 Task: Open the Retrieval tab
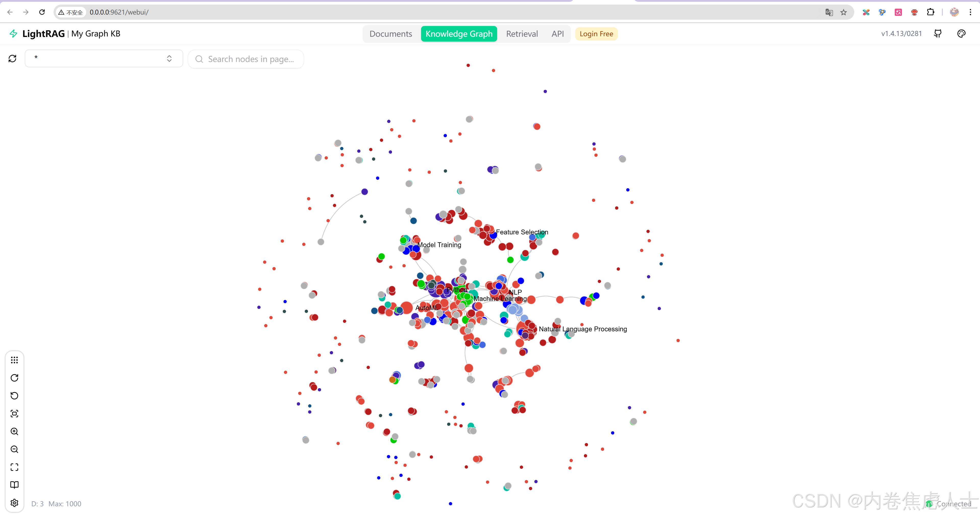click(522, 34)
